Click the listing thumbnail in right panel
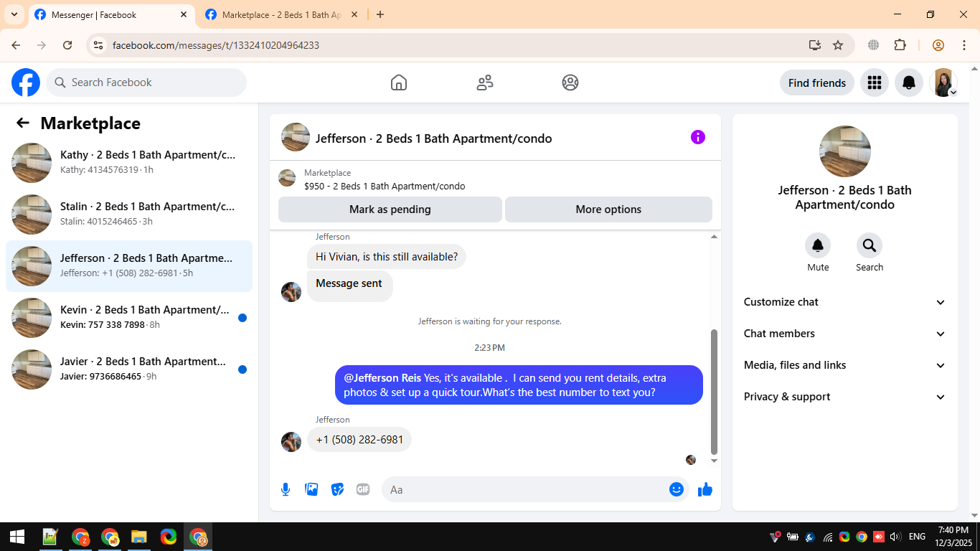Screen dimensions: 980x551 point(845,151)
